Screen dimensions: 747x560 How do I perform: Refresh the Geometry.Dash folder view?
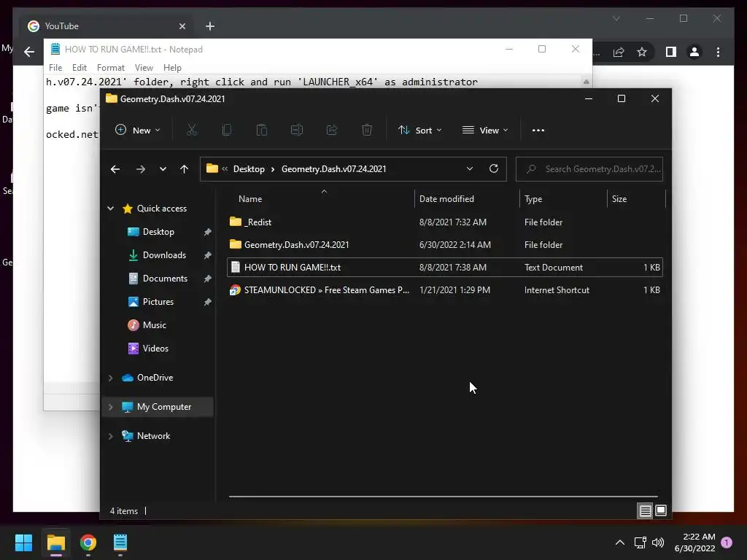(x=494, y=168)
